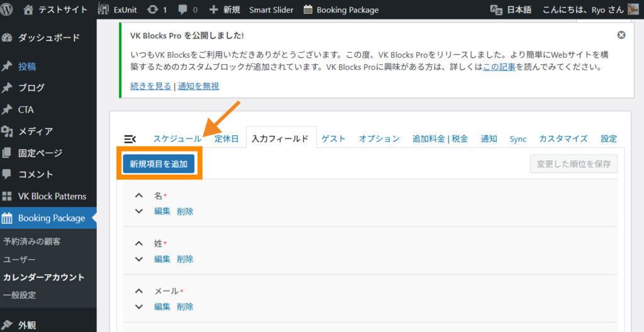Open 予約済みの顧客 submenu item
The image size is (644, 332).
coord(31,241)
